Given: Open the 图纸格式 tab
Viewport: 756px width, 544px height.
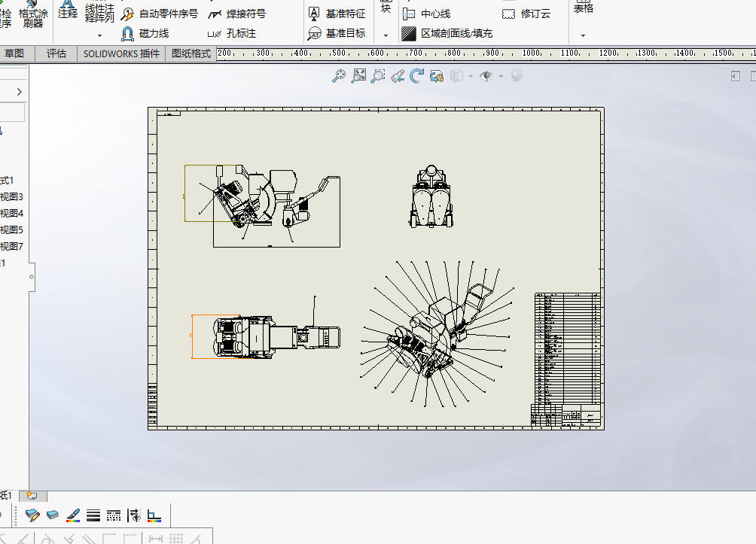Looking at the screenshot, I should (191, 53).
